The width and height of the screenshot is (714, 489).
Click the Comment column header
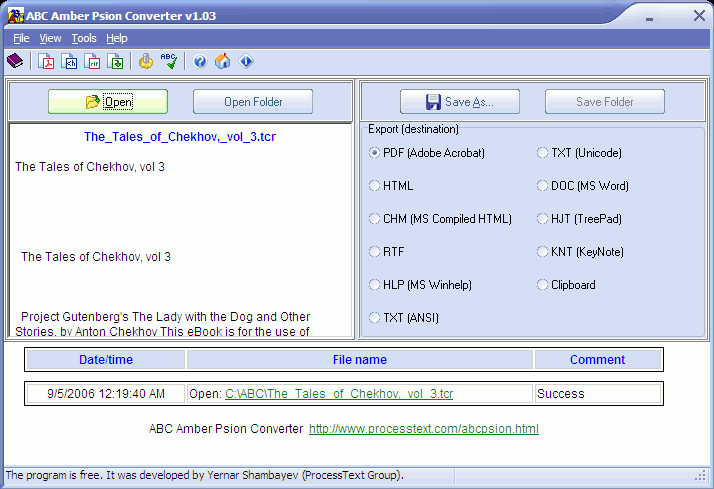click(597, 360)
